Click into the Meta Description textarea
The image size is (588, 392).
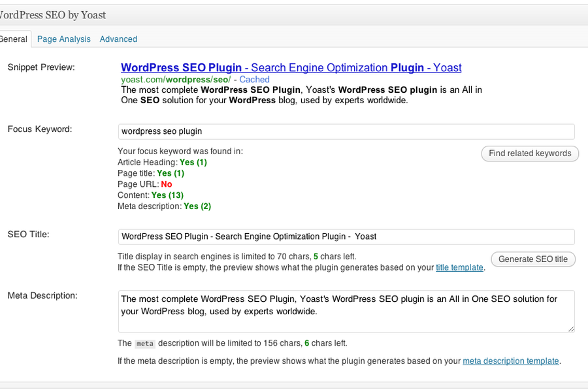pos(346,312)
